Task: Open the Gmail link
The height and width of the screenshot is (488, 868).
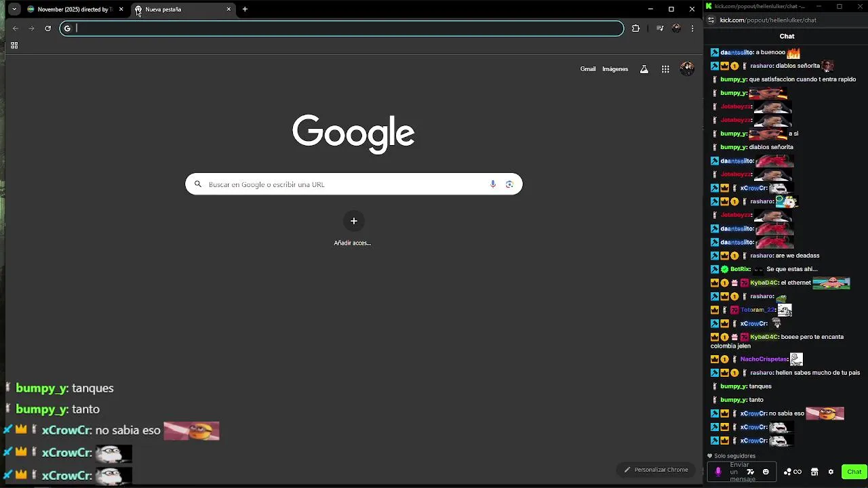Action: [x=588, y=69]
